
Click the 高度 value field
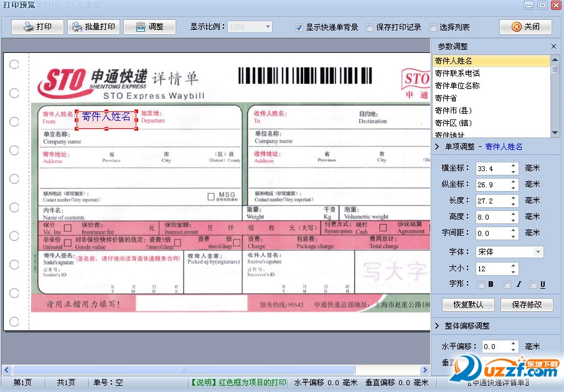pyautogui.click(x=492, y=217)
